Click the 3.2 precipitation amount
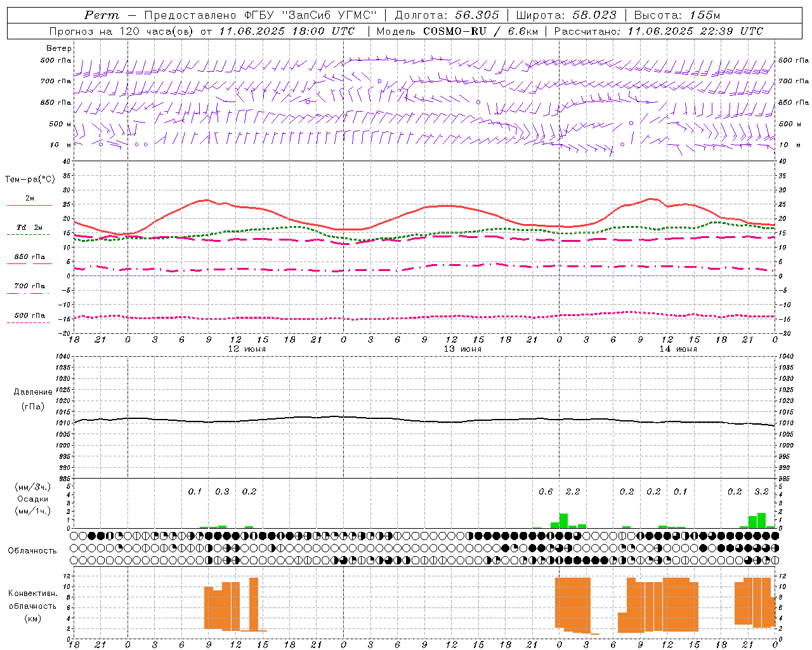This screenshot has width=812, height=650. click(x=762, y=492)
